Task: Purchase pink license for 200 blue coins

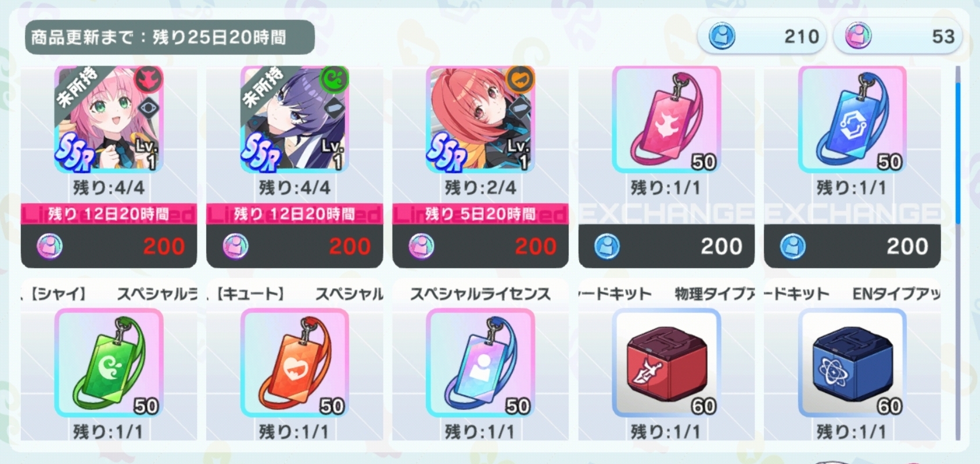Action: 666,247
